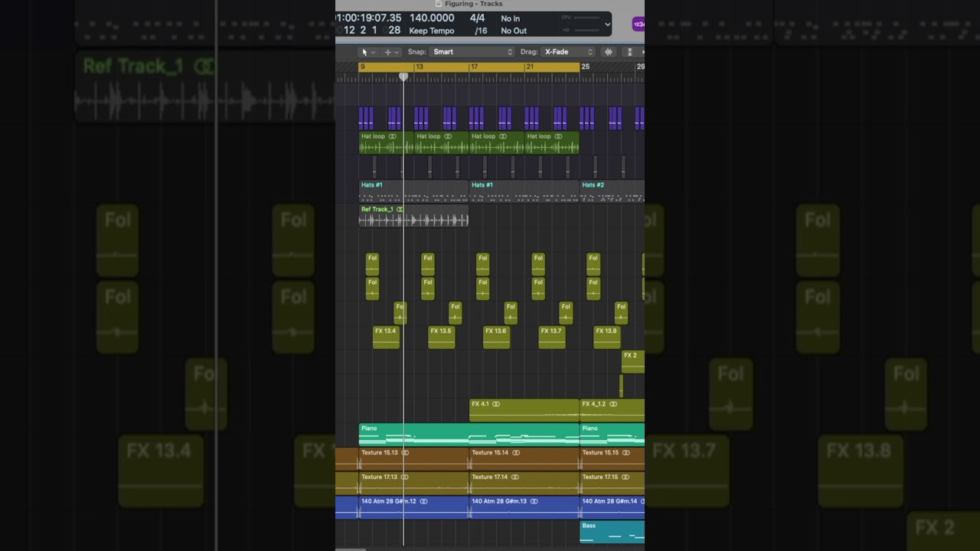This screenshot has height=551, width=980.
Task: Click the /16 division value
Action: [481, 31]
